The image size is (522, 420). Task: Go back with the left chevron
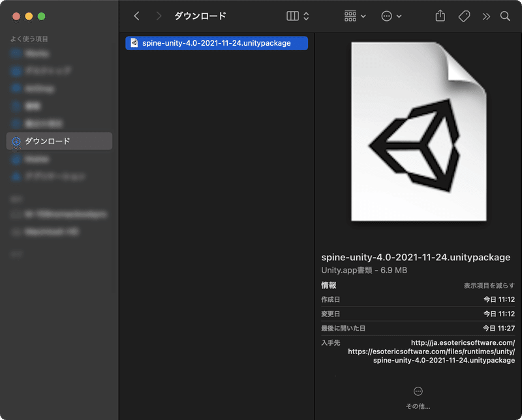tap(136, 16)
